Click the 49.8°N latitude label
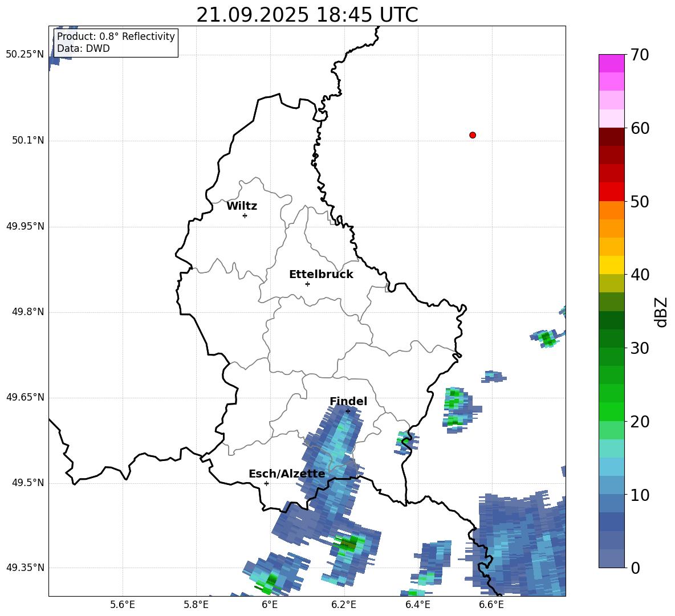This screenshot has height=616, width=675. [x=28, y=312]
